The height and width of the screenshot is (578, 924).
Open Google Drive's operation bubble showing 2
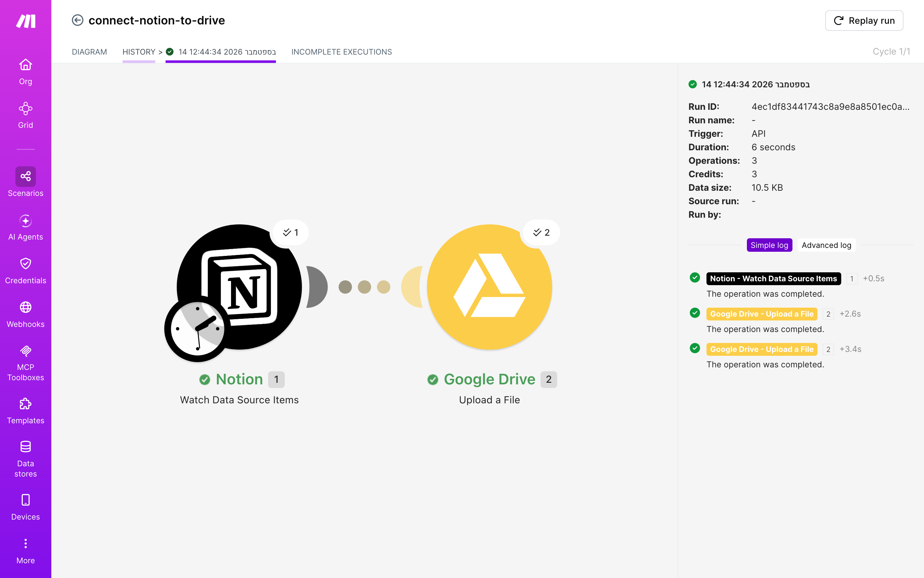tap(541, 232)
